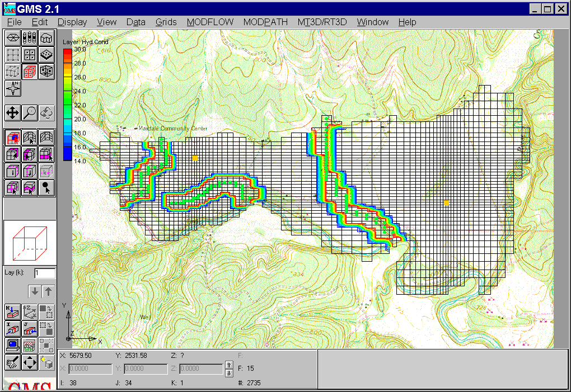571x392 pixels.
Task: Select the black point selection tool
Action: pos(46,188)
